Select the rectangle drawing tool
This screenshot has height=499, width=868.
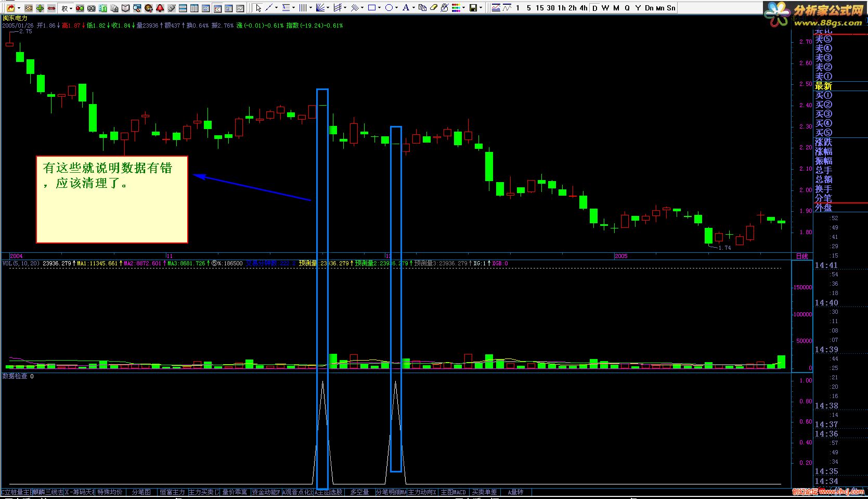372,8
